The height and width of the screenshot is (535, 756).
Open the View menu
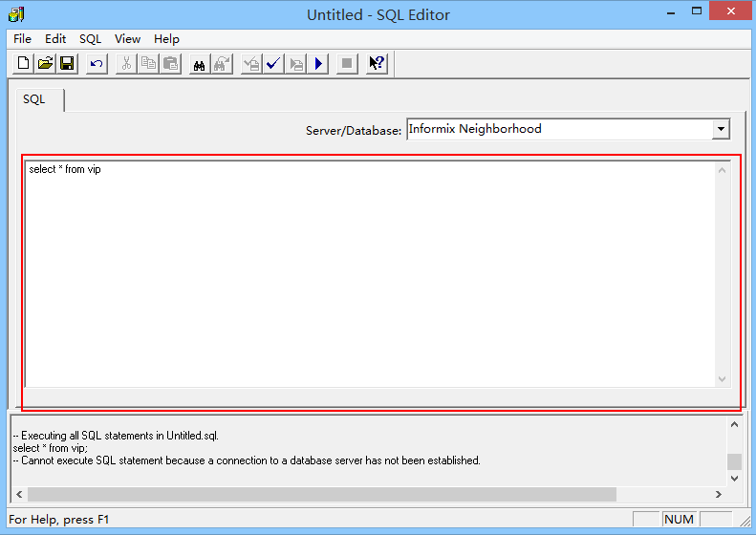click(127, 39)
